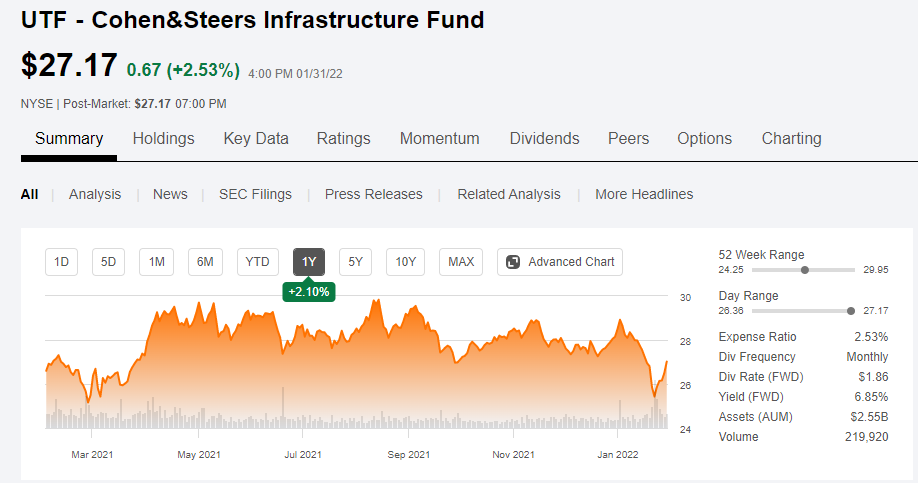The width and height of the screenshot is (918, 483).
Task: Click the Assets (AUM) $2.55B value
Action: coord(869,417)
